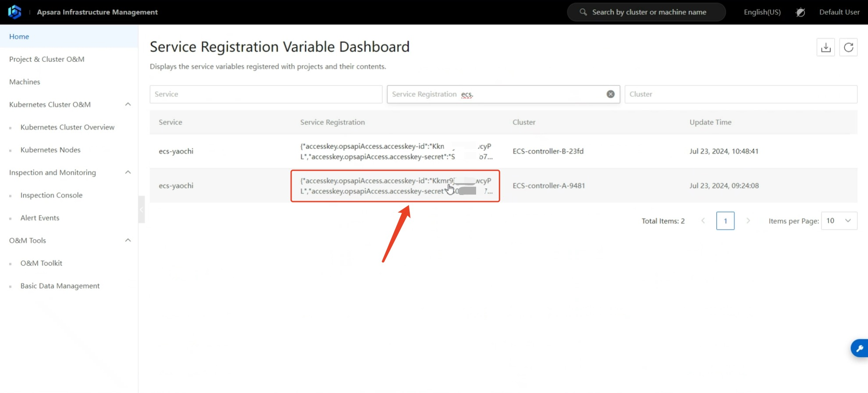This screenshot has width=868, height=393.
Task: Focus the Service filter field
Action: tap(266, 94)
